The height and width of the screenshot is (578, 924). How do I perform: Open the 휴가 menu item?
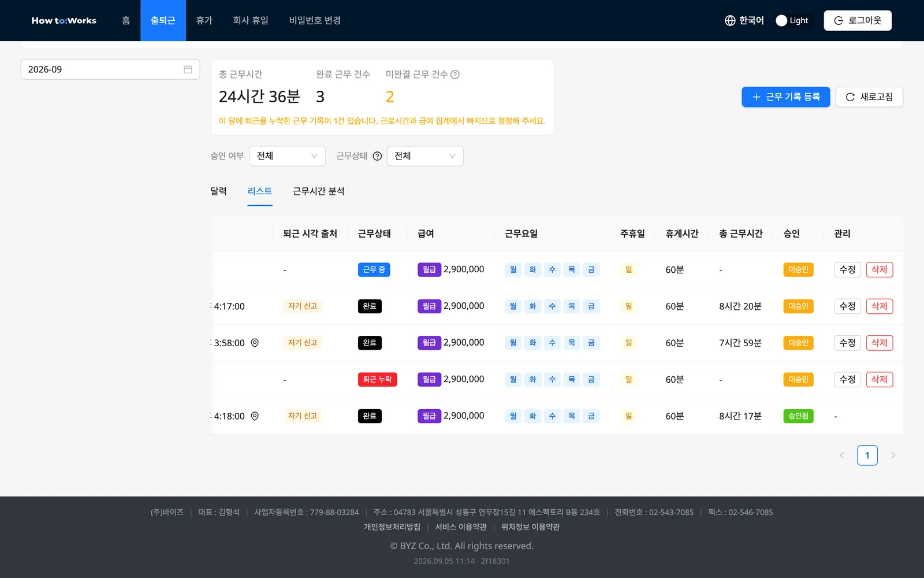tap(204, 21)
